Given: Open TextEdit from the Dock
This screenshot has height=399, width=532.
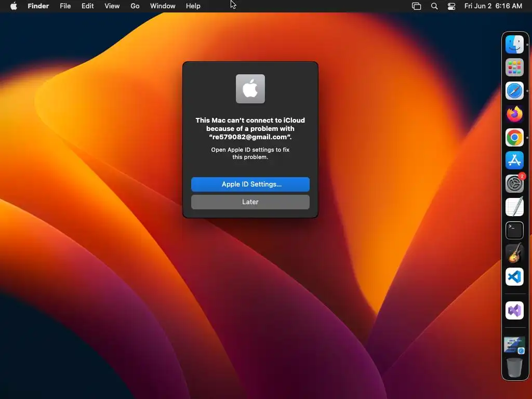Looking at the screenshot, I should (x=515, y=207).
